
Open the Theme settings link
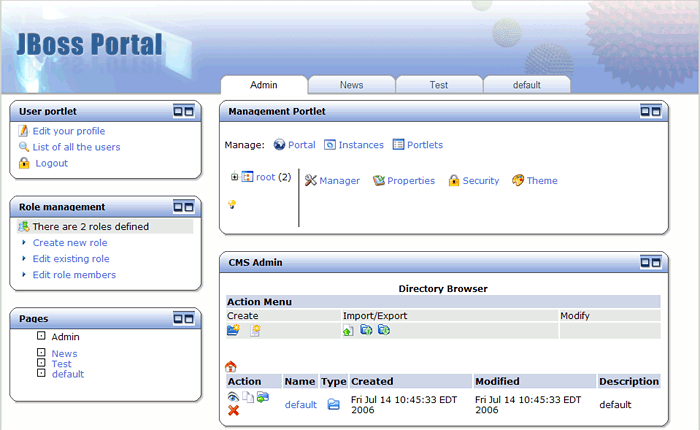[x=541, y=181]
